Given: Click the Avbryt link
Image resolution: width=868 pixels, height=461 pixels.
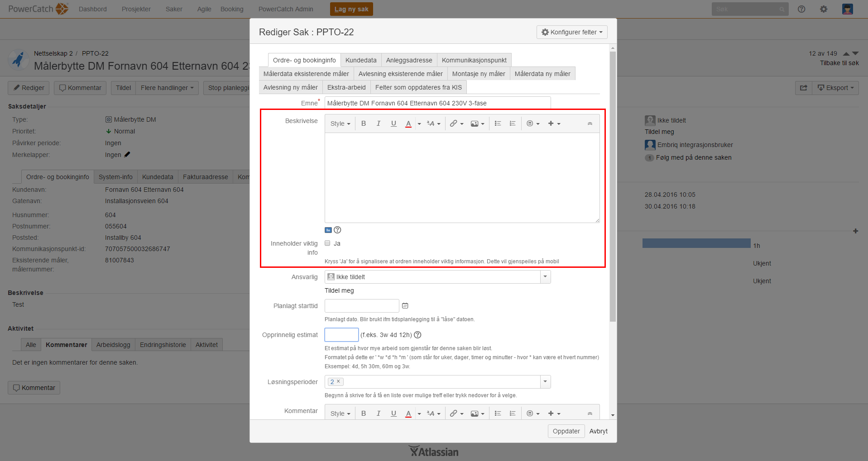Looking at the screenshot, I should pos(598,431).
